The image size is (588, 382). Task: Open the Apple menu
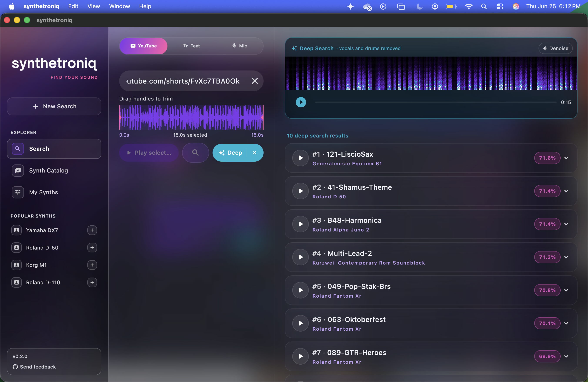(12, 7)
